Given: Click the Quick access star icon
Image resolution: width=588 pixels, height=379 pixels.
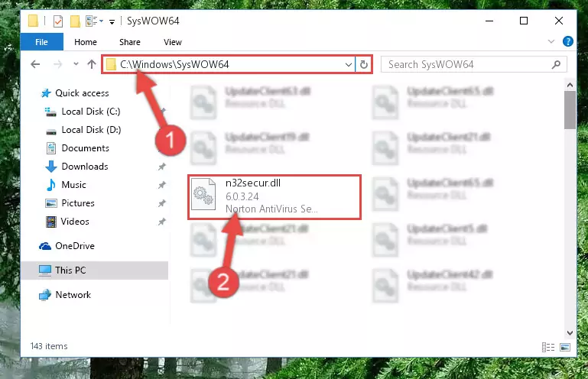Looking at the screenshot, I should [x=46, y=93].
